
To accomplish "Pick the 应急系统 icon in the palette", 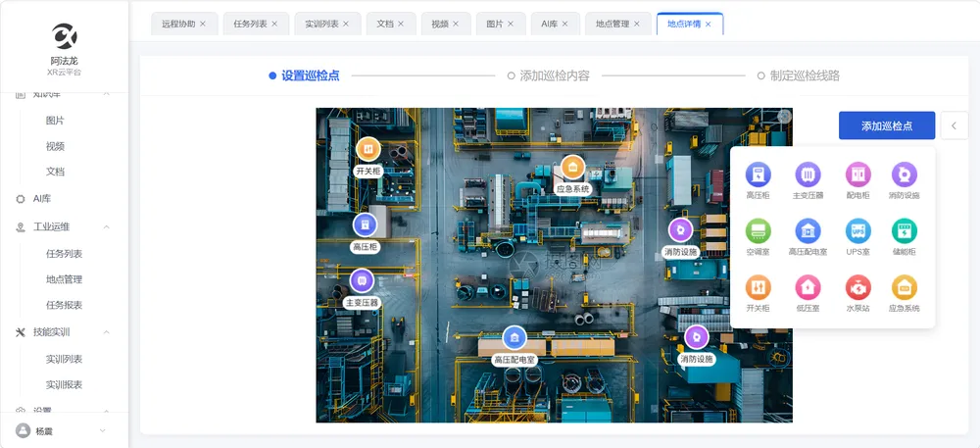I will coord(904,287).
